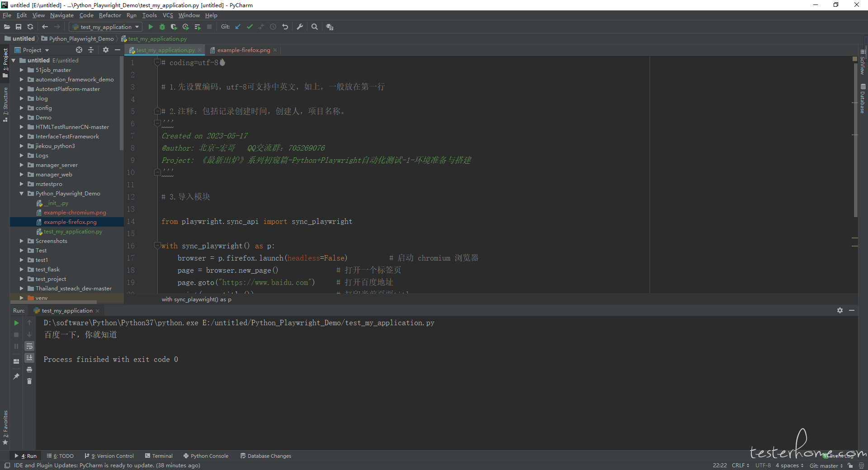868x470 pixels.
Task: Open the Python Console tool window
Action: click(x=206, y=456)
